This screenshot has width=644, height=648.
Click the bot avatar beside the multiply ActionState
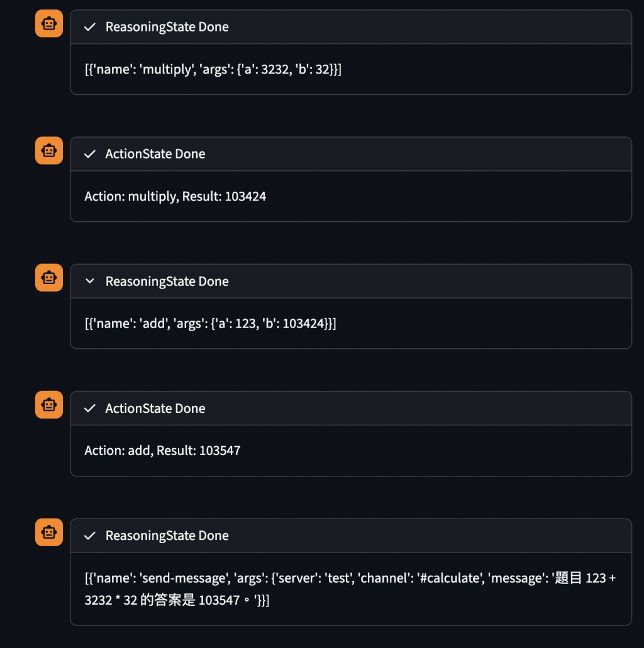tap(49, 150)
